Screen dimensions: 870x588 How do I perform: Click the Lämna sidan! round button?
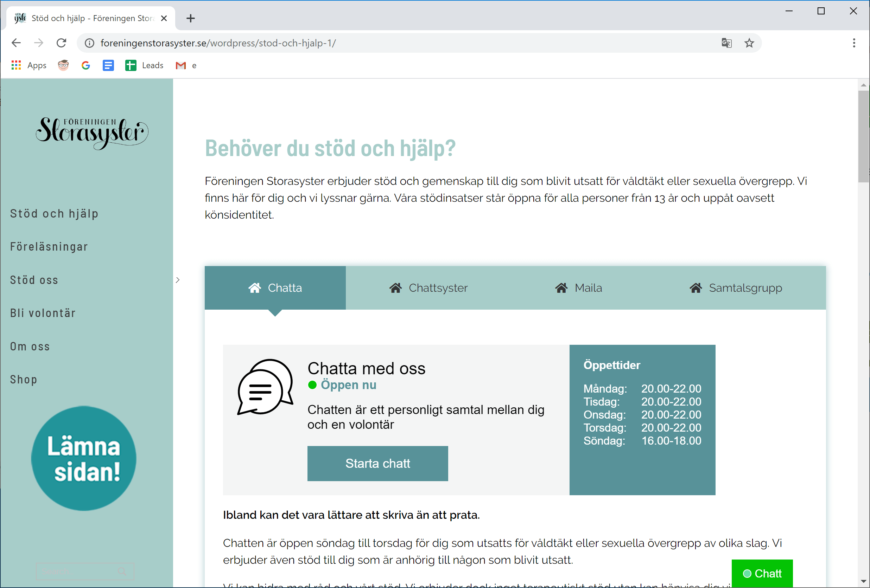[83, 458]
